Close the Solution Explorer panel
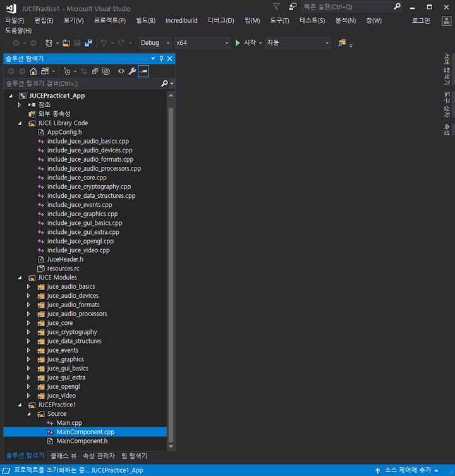 [169, 59]
